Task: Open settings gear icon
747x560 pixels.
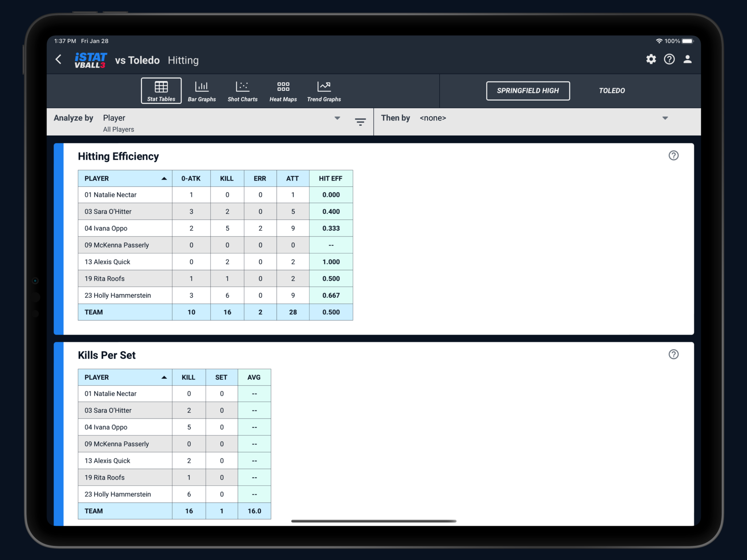Action: (651, 59)
